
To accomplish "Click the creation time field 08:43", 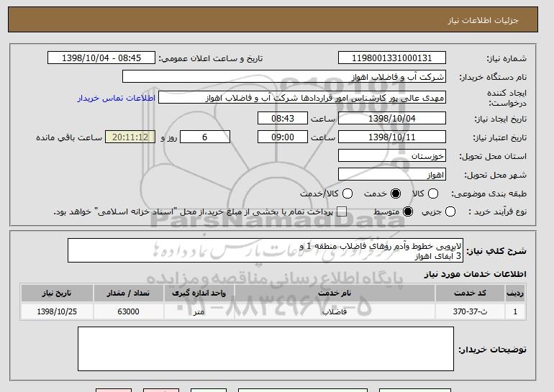I will (283, 118).
